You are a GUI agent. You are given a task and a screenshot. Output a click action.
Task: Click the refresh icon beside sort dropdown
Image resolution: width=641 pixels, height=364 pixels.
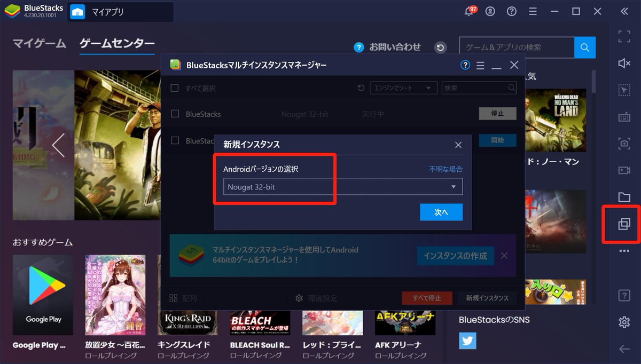(x=361, y=88)
